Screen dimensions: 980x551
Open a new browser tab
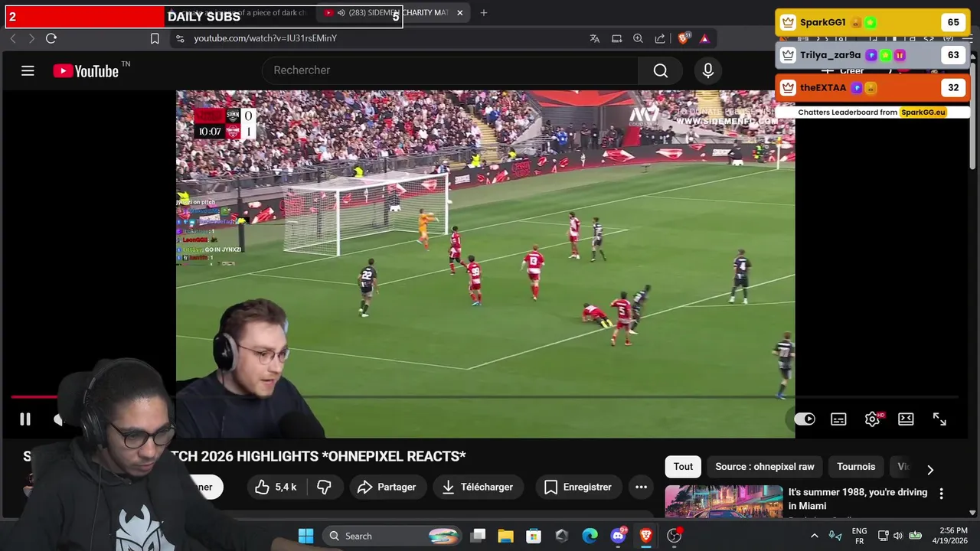(x=483, y=12)
